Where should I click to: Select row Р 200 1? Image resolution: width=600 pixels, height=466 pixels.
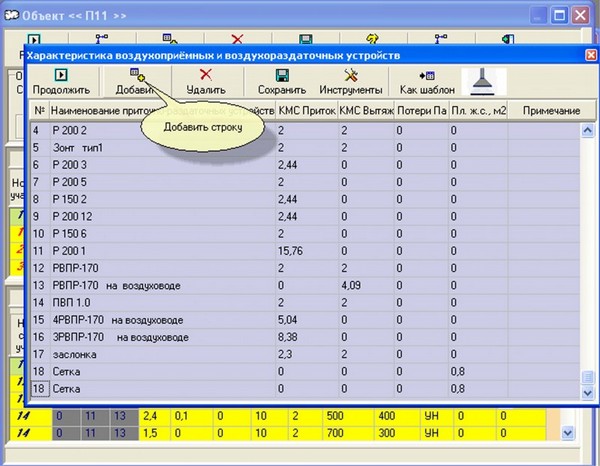pos(305,251)
